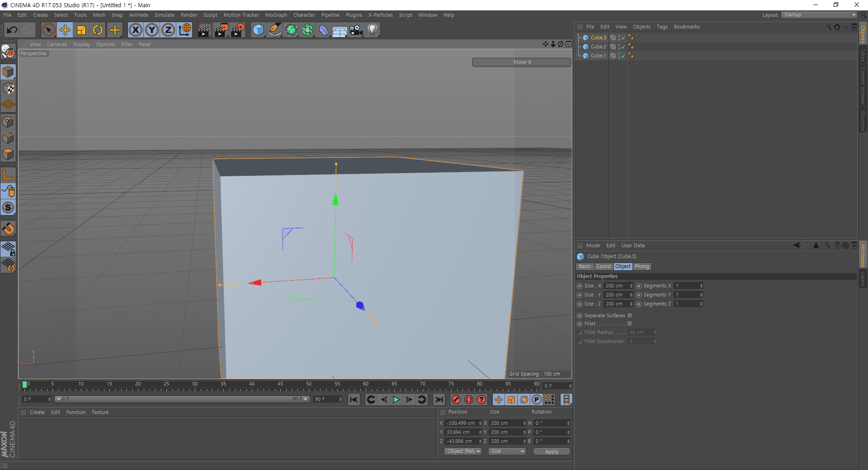This screenshot has width=868, height=470.
Task: Toggle Autokeying button
Action: [x=469, y=399]
